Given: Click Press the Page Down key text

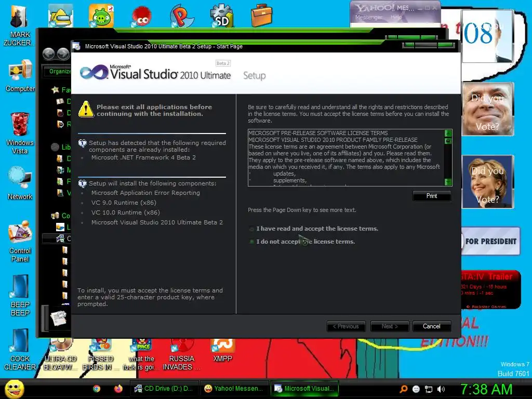Looking at the screenshot, I should click(x=302, y=210).
